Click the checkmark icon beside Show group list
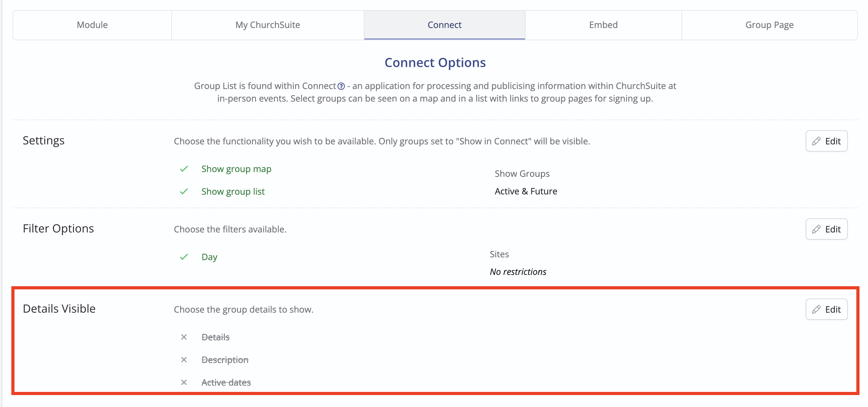Screen dimensions: 868x407 [x=184, y=192]
